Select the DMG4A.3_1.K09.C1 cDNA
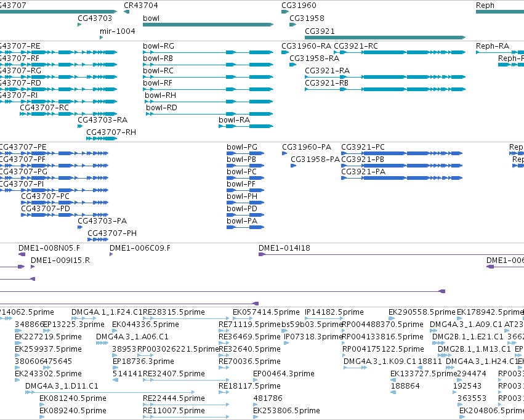 point(355,368)
